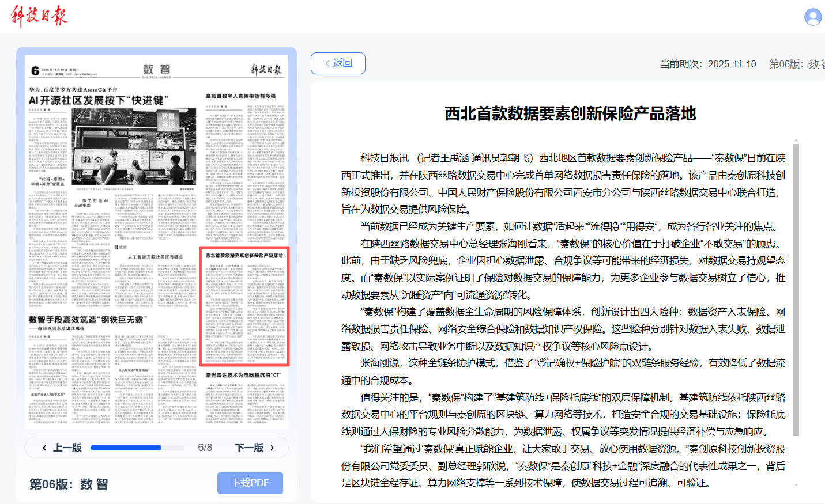Click the blue page progress bar
Viewport: 825px width, 504px height.
click(x=126, y=448)
